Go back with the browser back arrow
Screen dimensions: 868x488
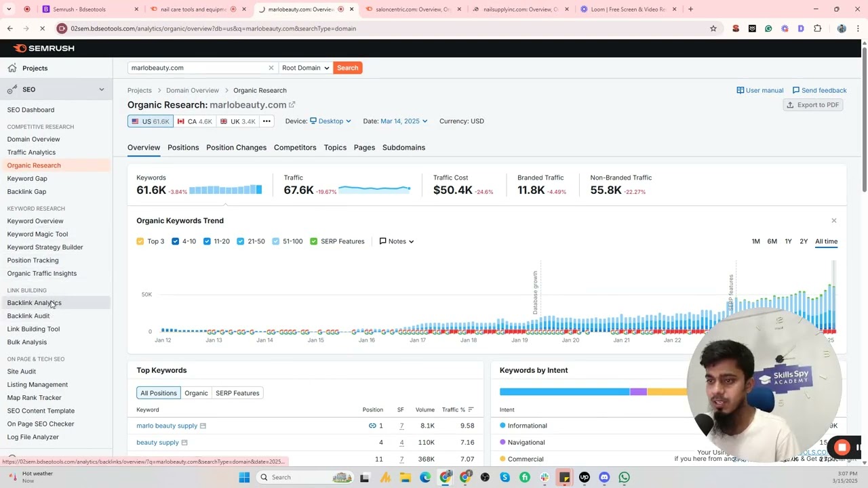click(x=10, y=28)
